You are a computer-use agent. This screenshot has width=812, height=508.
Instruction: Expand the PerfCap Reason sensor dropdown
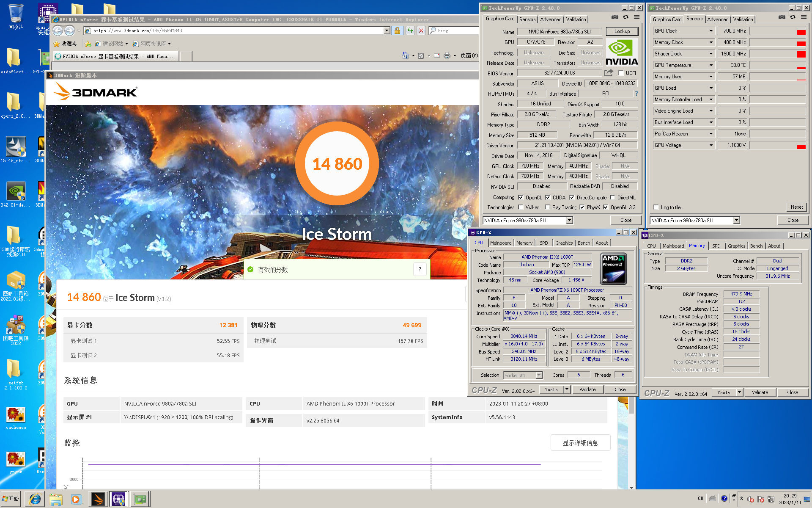(x=711, y=134)
